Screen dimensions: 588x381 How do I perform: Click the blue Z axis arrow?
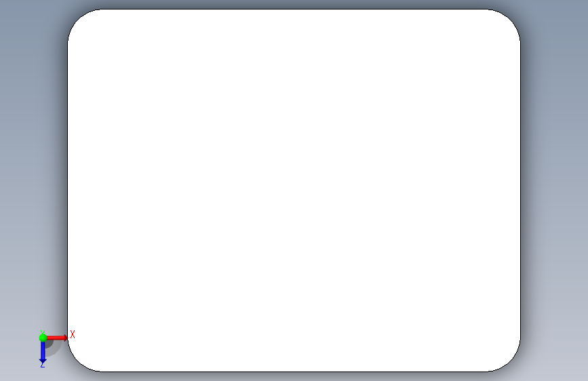[43, 352]
